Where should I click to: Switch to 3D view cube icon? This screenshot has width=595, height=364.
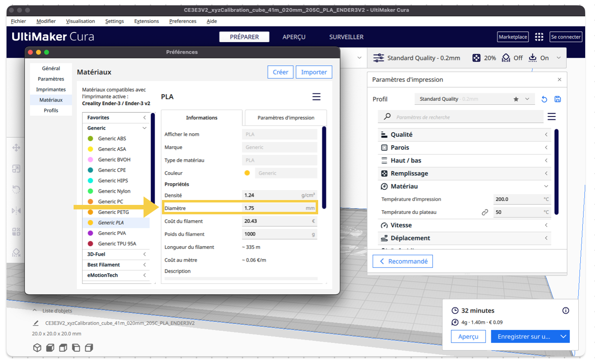click(37, 348)
